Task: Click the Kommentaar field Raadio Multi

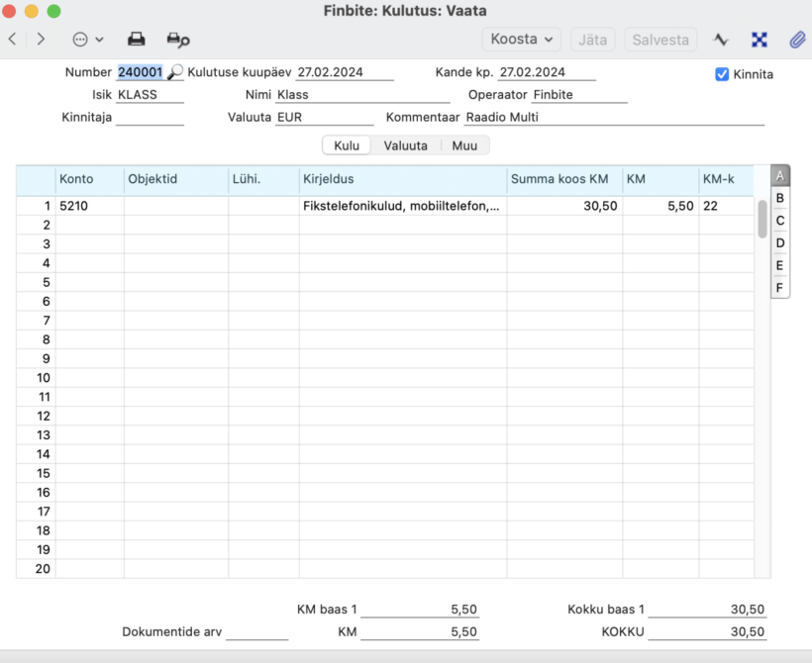Action: pyautogui.click(x=614, y=117)
